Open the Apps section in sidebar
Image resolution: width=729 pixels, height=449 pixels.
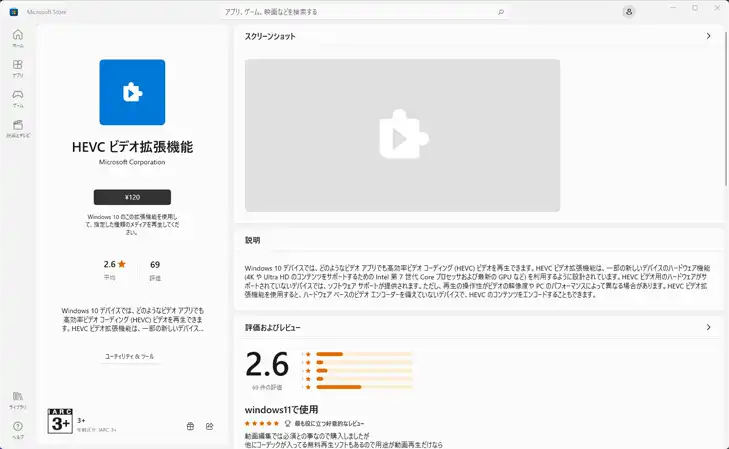(18, 68)
